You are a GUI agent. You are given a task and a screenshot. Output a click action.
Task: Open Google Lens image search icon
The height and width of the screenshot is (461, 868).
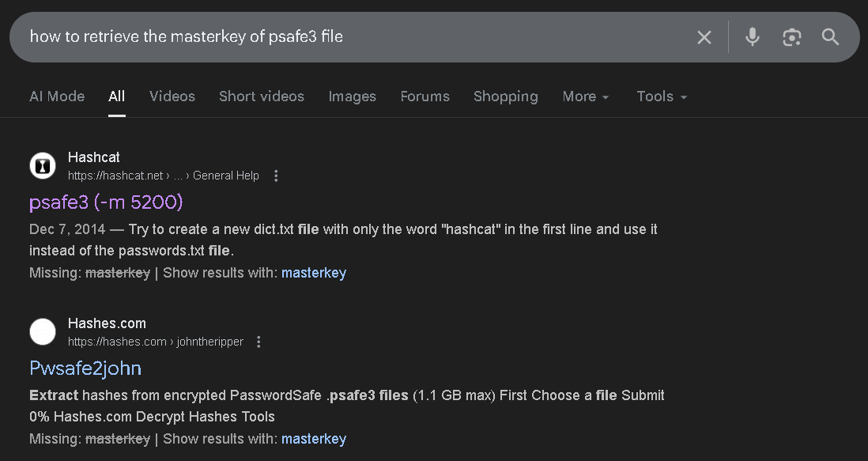pos(791,37)
